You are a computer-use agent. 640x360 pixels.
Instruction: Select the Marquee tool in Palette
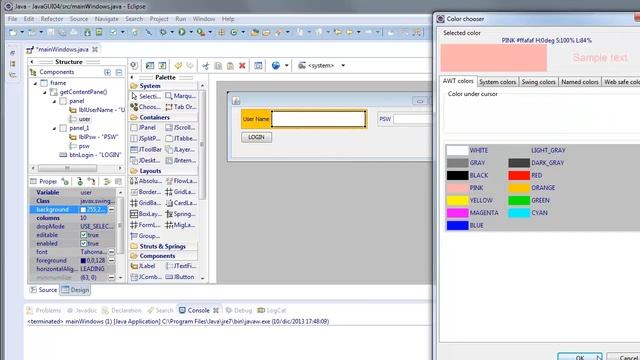(x=181, y=96)
